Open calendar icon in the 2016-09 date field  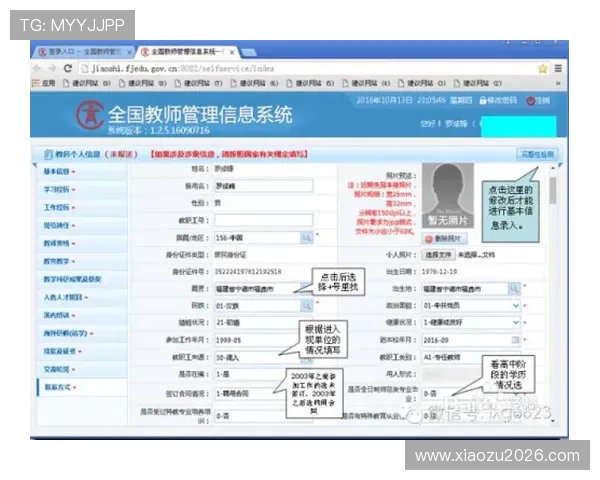[515, 340]
